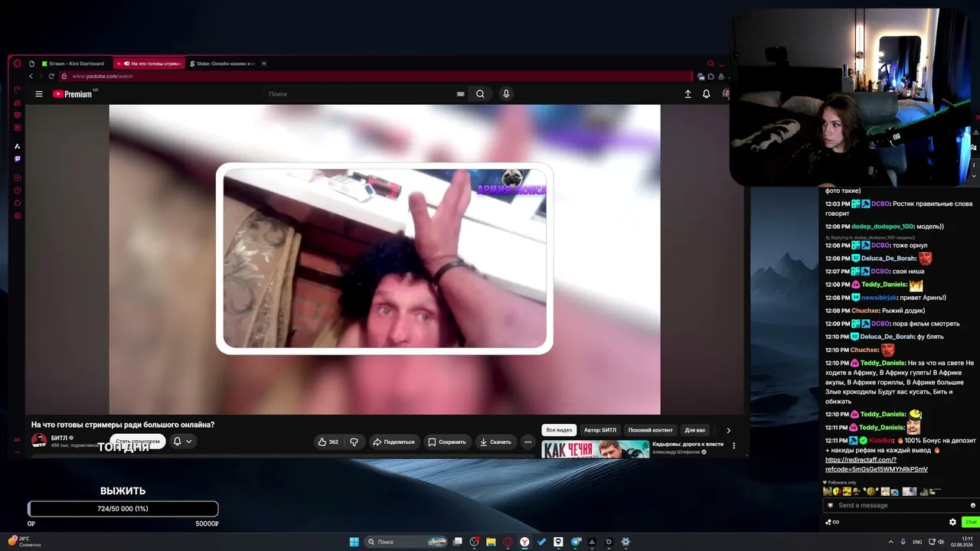Viewport: 980px width, 551px height.
Task: Go back with the browser back arrow
Action: coord(31,77)
